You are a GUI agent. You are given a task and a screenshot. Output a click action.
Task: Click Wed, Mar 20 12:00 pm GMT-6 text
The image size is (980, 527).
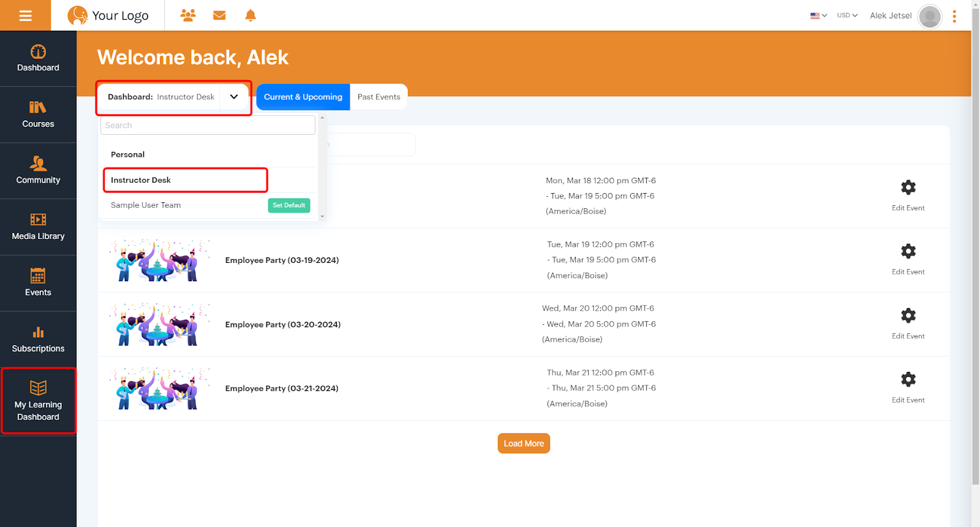click(598, 308)
